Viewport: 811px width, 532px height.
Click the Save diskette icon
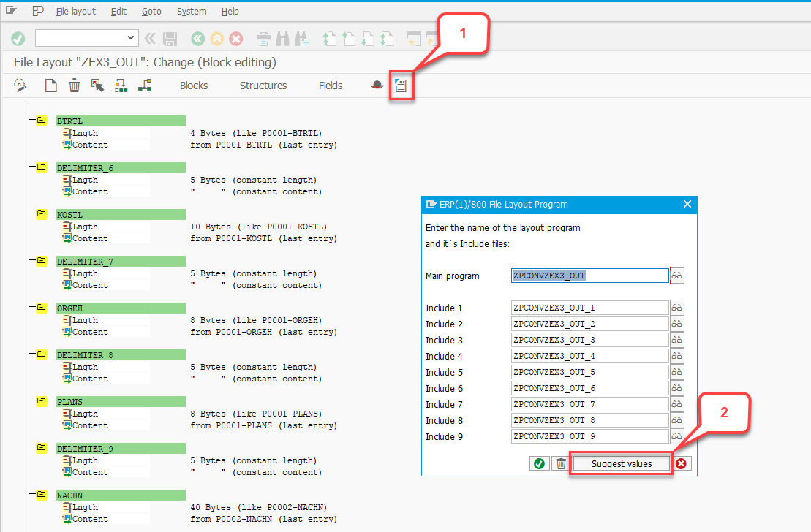pyautogui.click(x=170, y=39)
